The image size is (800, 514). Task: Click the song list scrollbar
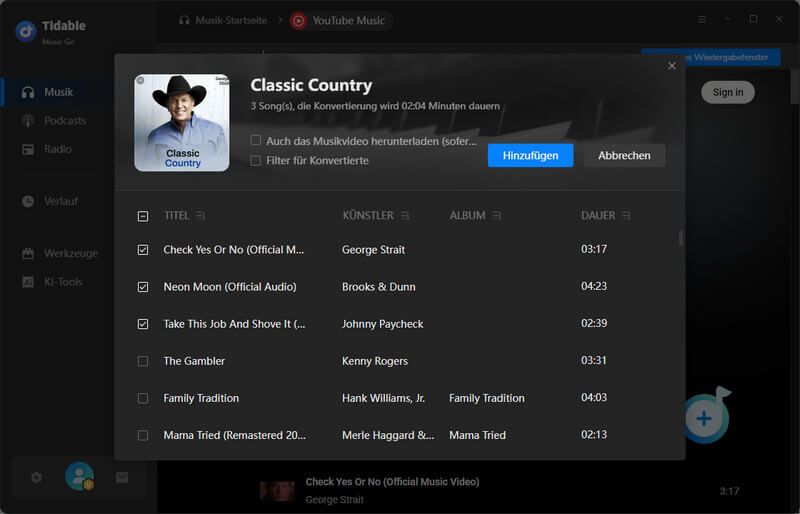pos(681,238)
